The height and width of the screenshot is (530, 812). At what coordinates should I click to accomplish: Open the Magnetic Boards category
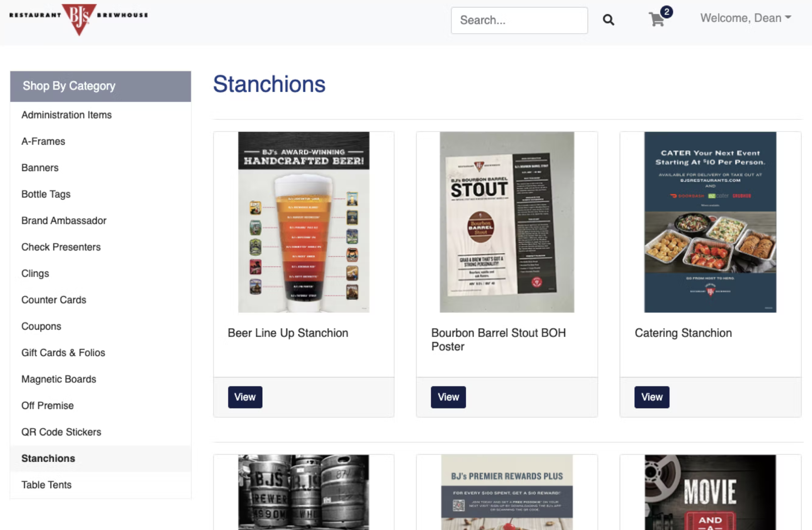59,379
